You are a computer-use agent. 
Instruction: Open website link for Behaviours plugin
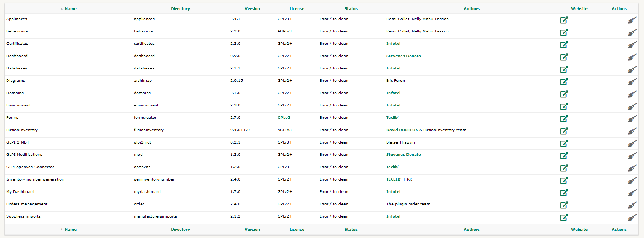(564, 32)
